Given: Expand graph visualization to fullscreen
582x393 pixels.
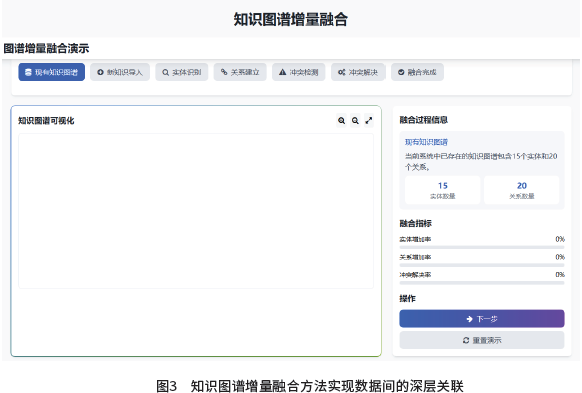Looking at the screenshot, I should [x=369, y=121].
